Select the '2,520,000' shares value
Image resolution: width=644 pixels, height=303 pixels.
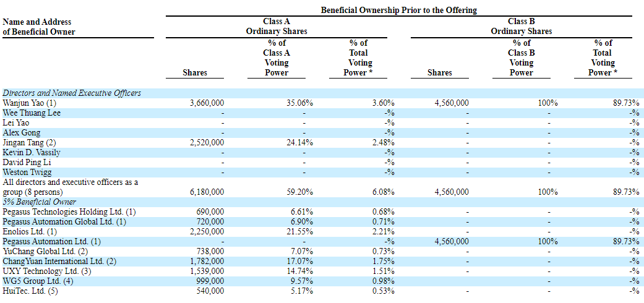click(207, 142)
